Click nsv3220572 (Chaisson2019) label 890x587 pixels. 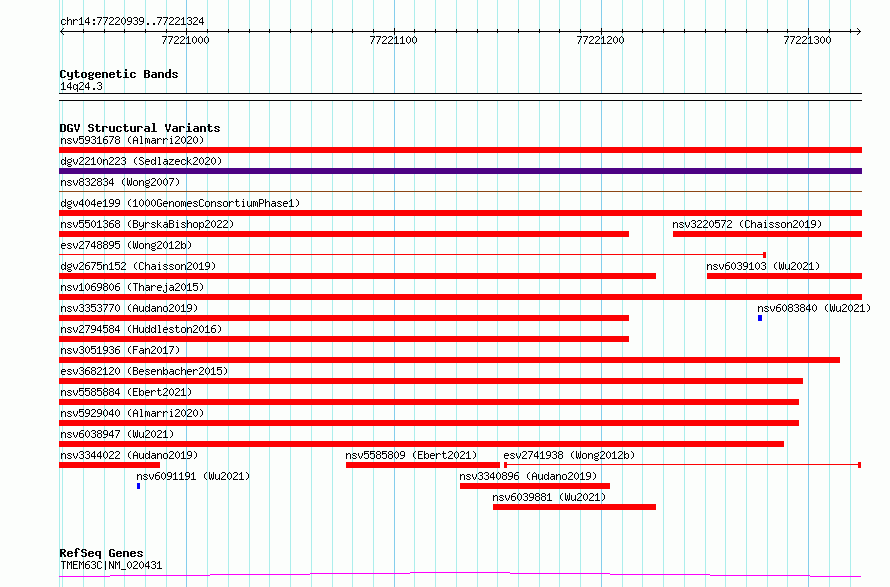click(747, 224)
